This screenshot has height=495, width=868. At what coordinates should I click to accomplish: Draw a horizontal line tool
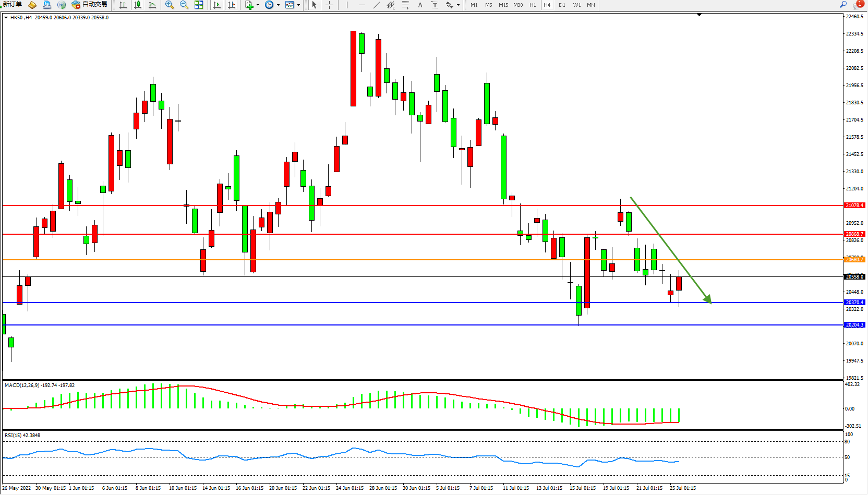(361, 5)
